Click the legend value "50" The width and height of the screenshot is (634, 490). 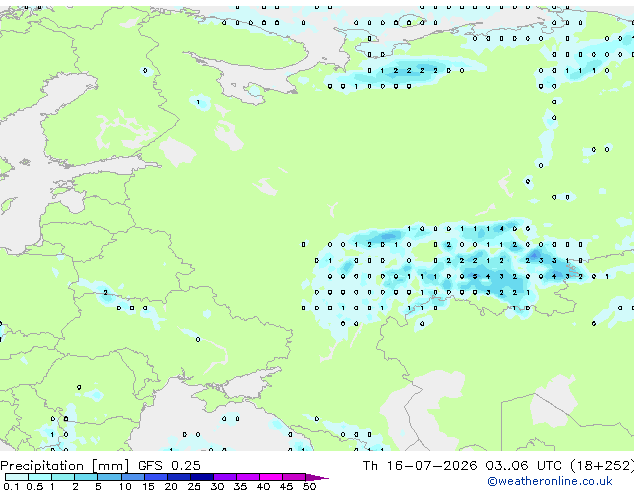click(x=309, y=486)
